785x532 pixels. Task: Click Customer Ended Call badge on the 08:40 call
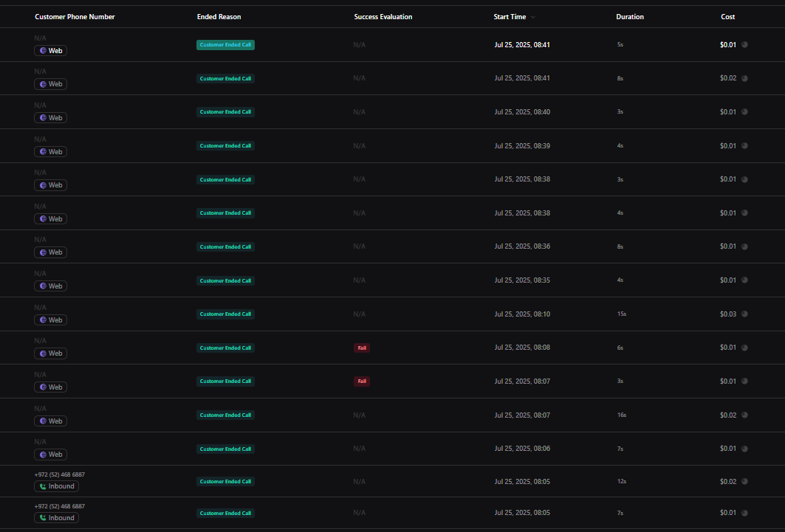[225, 112]
